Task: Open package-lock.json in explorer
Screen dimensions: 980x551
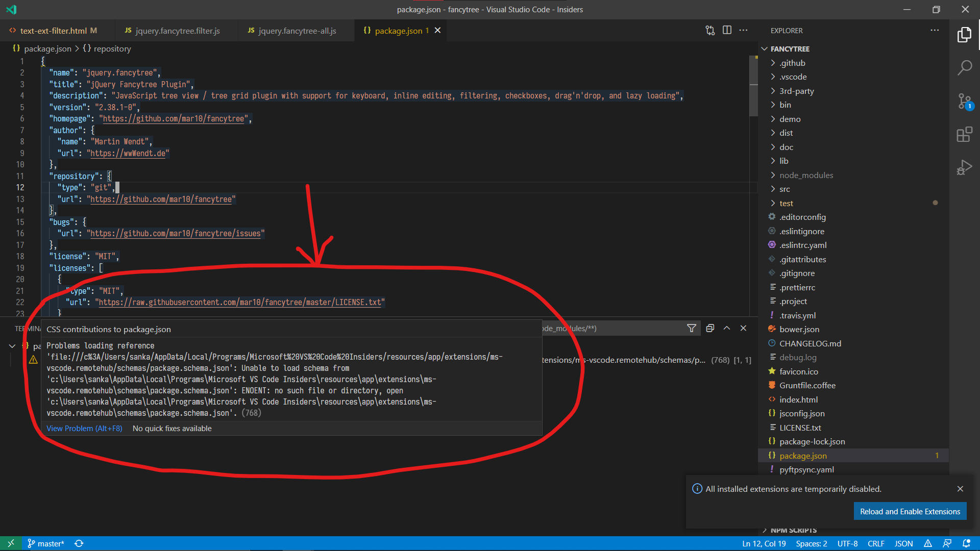Action: 812,441
